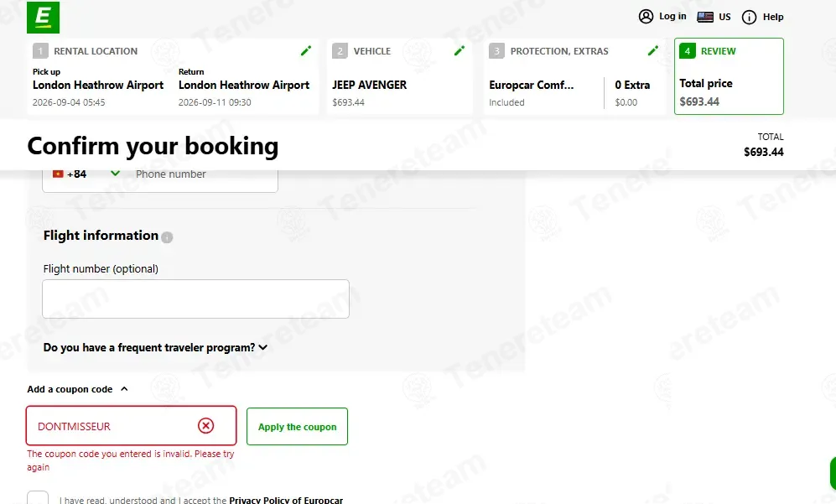Edit rental location with pencil icon
The width and height of the screenshot is (836, 504).
[306, 50]
